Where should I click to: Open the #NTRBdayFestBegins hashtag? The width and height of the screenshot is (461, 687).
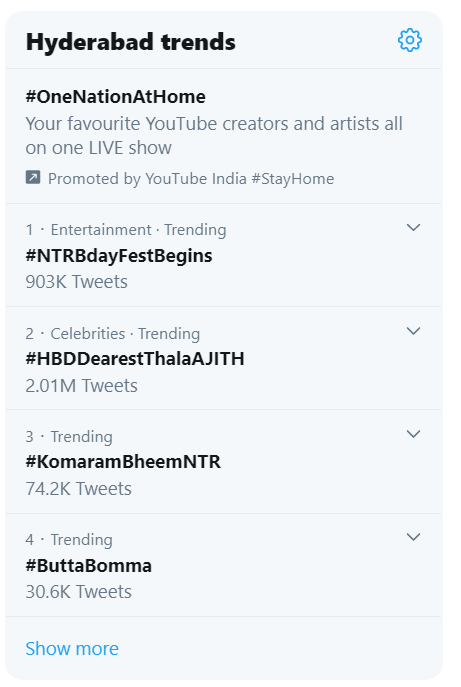tap(119, 256)
